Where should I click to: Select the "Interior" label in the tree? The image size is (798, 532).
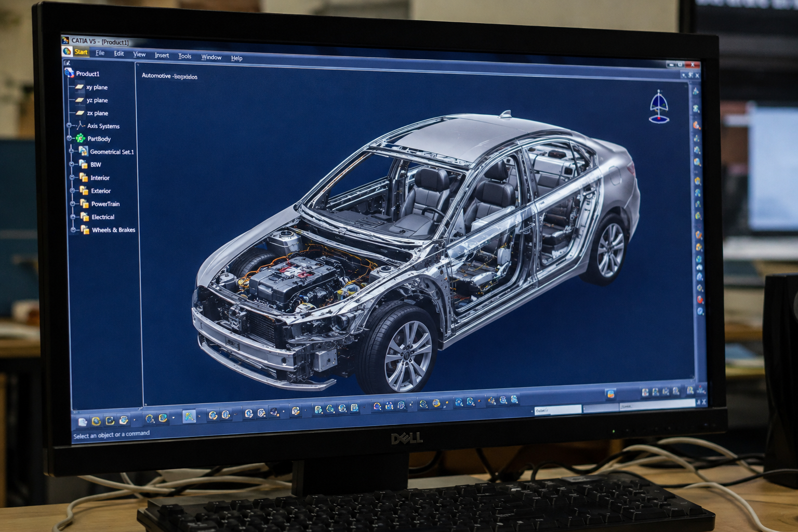point(100,178)
